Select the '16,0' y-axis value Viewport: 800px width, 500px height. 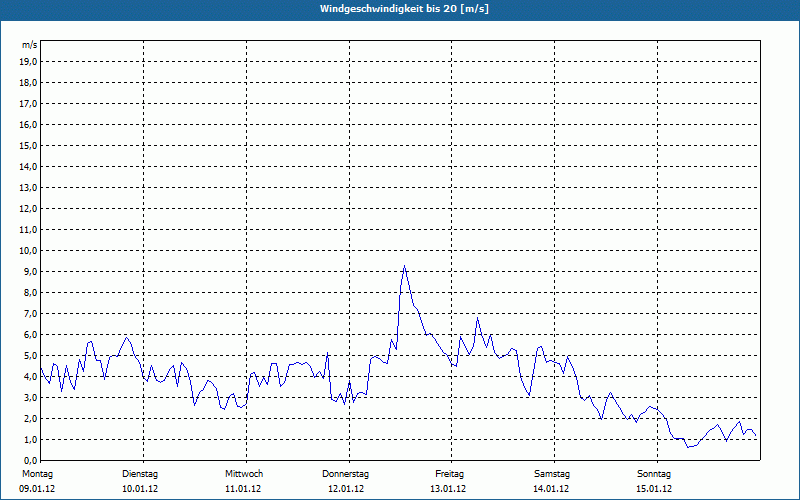[x=28, y=124]
